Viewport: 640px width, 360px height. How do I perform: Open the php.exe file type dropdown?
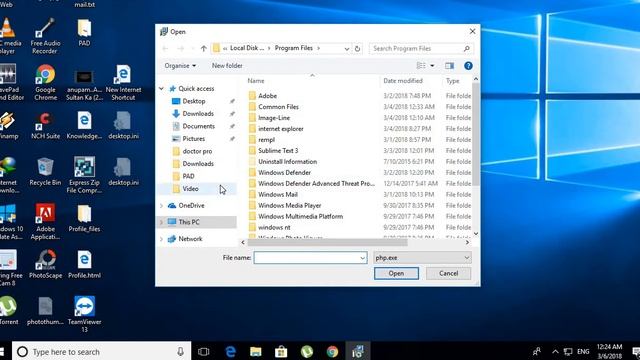tap(422, 258)
